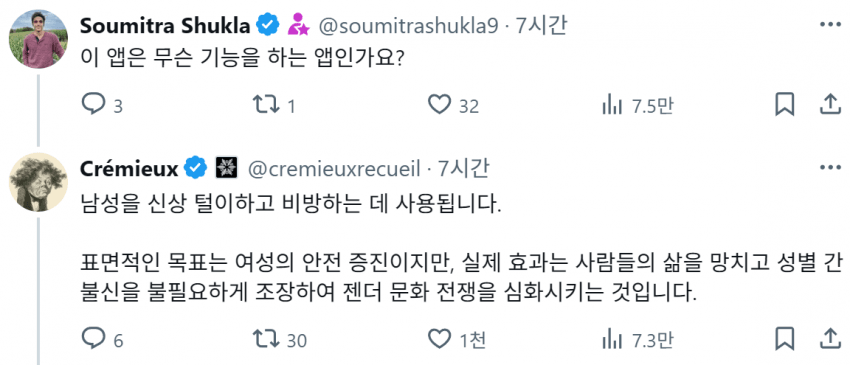Bookmark Soumitra Shukla's tweet

(784, 105)
